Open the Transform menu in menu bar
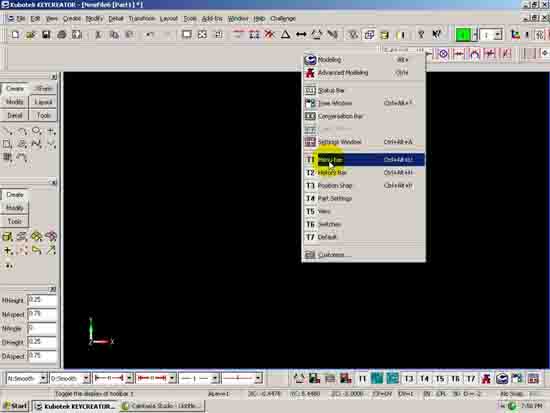Image resolution: width=550 pixels, height=413 pixels. [141, 19]
